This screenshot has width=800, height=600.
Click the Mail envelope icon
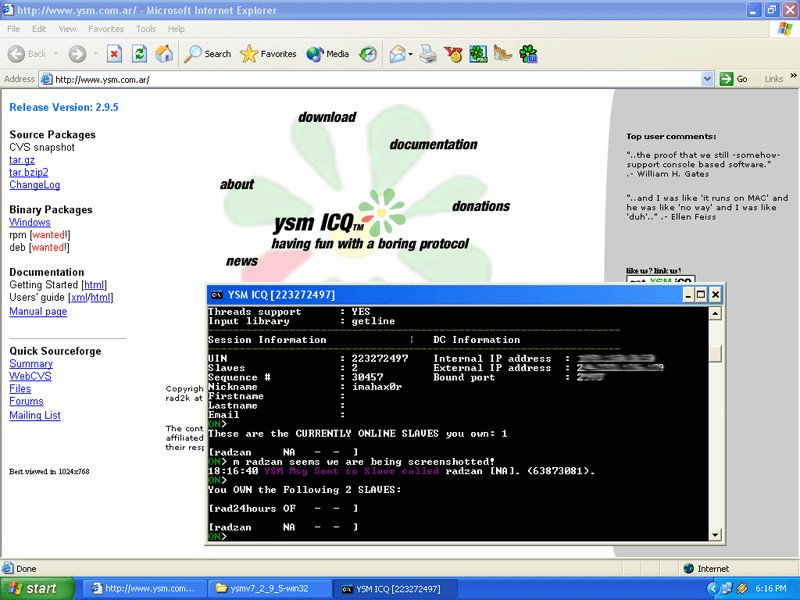click(x=397, y=54)
